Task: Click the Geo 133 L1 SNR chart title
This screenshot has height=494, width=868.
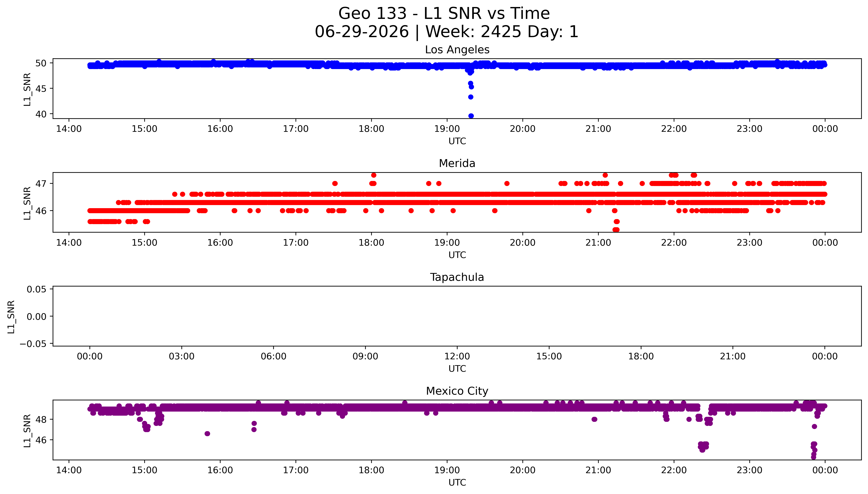Action: coord(444,14)
